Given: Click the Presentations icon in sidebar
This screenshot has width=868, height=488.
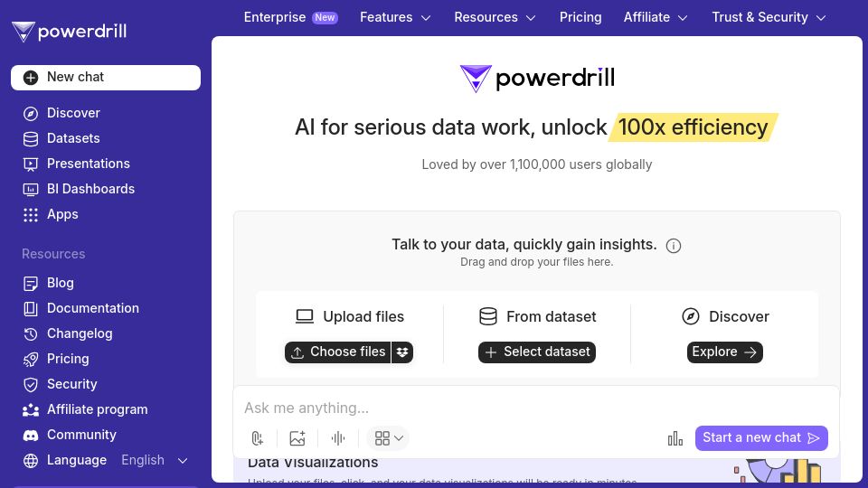Looking at the screenshot, I should 31,164.
